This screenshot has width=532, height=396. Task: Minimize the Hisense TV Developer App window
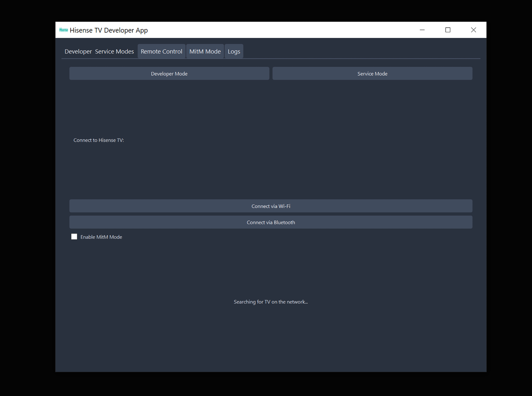click(422, 30)
